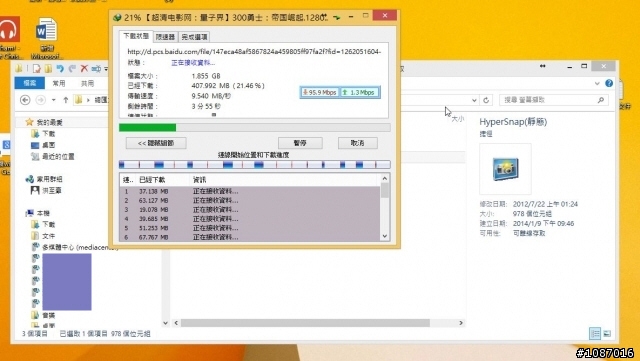Switch to the 完成選項 tab
The height and width of the screenshot is (361, 640).
(194, 37)
